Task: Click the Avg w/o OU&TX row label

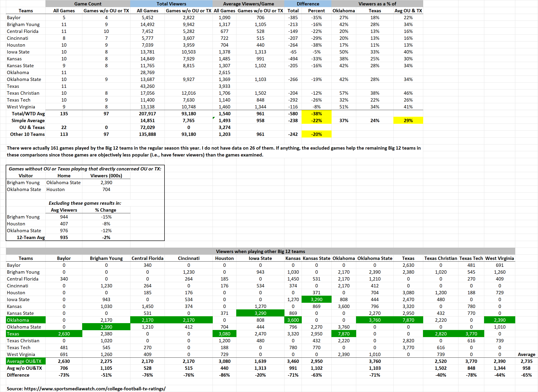Action: coord(24,368)
